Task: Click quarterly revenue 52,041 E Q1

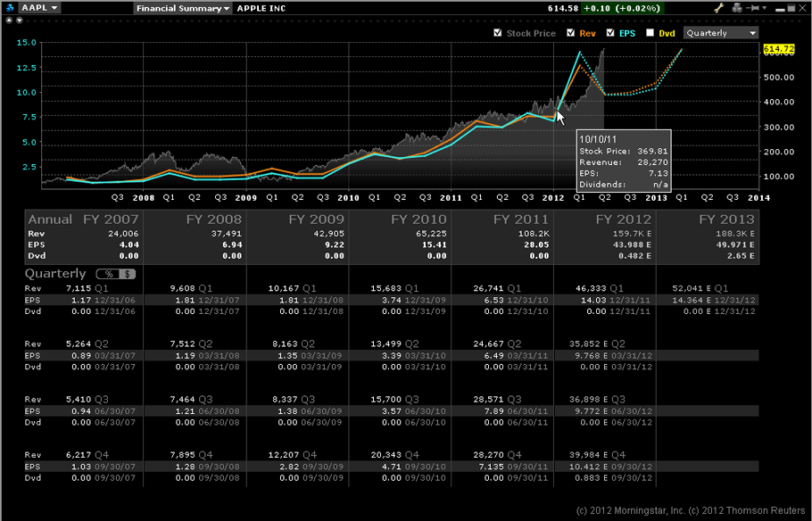Action: tap(700, 288)
